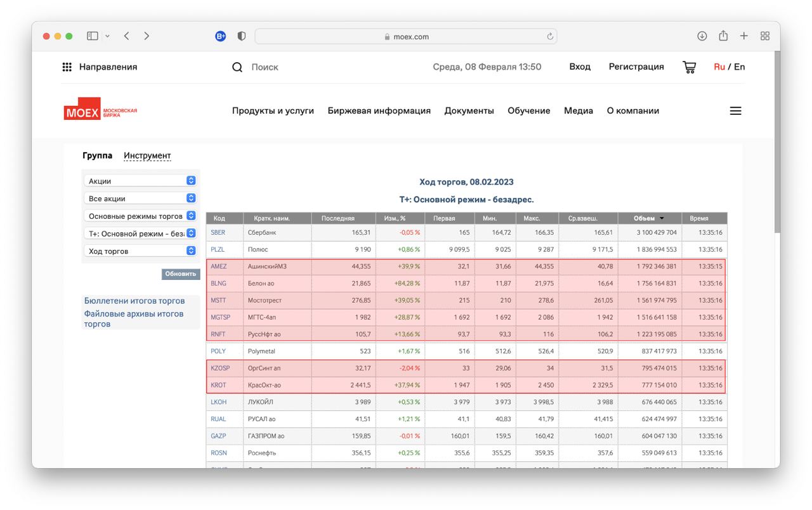Viewport: 812px width, 510px height.
Task: Click the blue B+ extension icon
Action: (221, 36)
